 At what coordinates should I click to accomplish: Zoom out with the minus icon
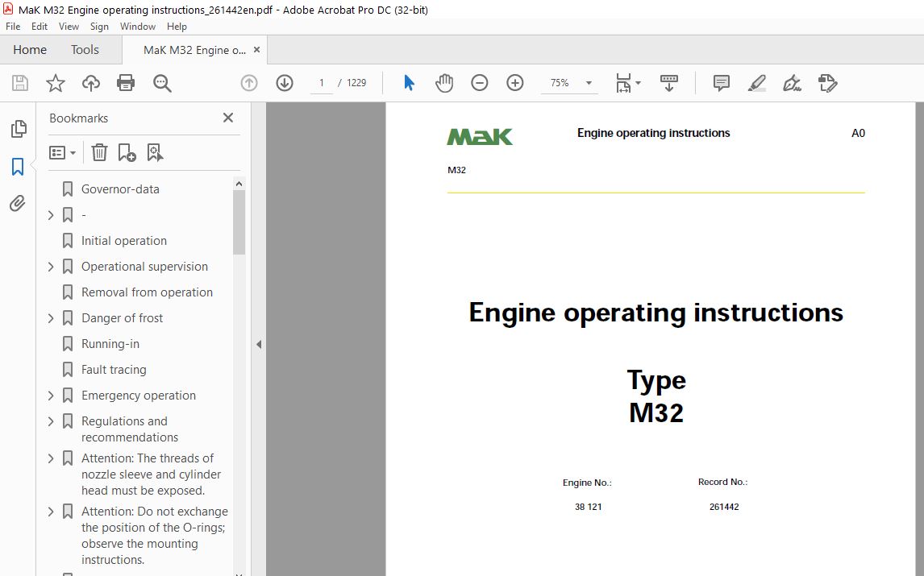pos(480,83)
